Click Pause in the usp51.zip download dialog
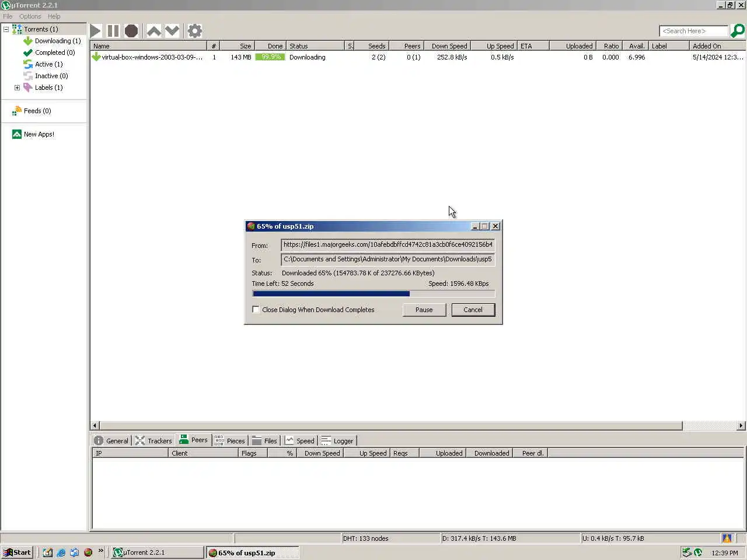 [424, 310]
